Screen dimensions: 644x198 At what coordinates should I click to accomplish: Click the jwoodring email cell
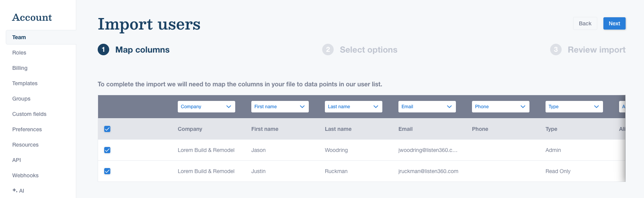[428, 150]
